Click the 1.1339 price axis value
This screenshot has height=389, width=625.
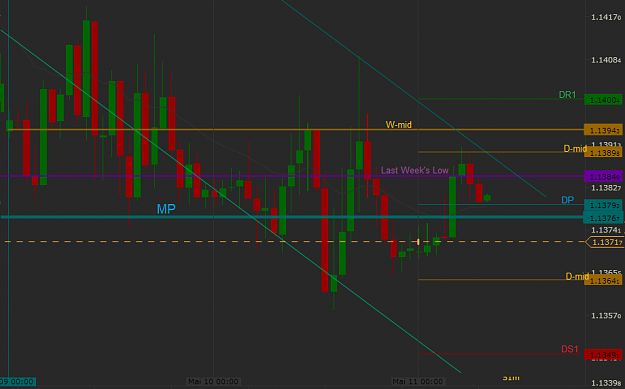[x=606, y=383]
